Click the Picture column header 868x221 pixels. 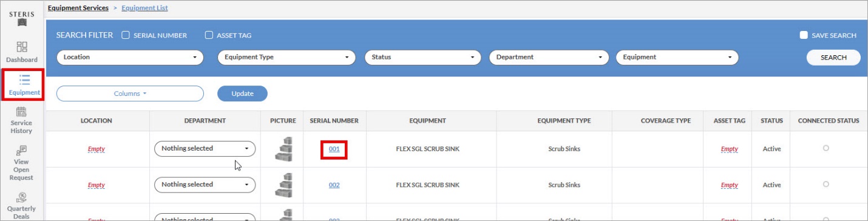[x=283, y=121]
